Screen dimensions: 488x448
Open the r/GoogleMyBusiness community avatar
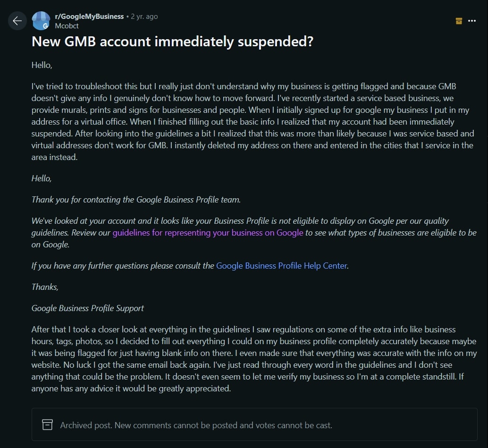[x=40, y=20]
